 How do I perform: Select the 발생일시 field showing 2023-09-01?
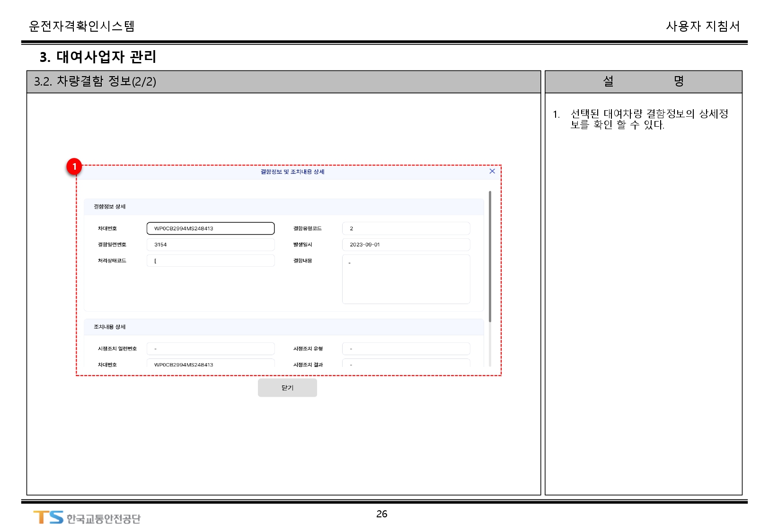click(x=406, y=244)
